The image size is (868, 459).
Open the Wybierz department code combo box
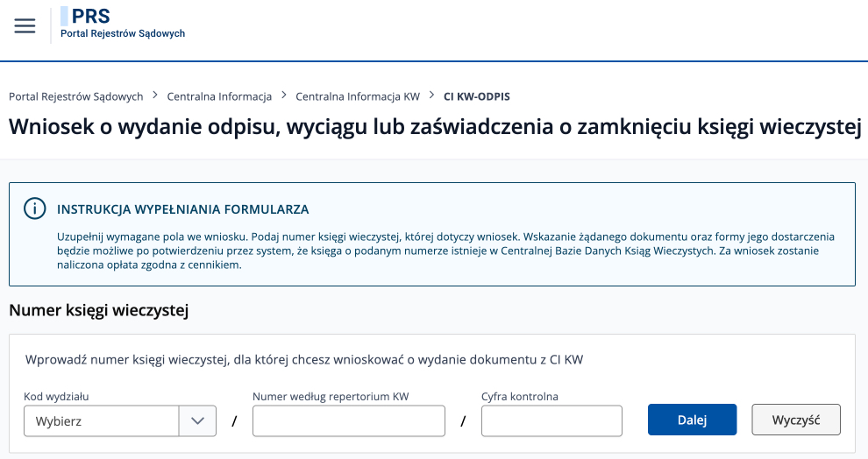pyautogui.click(x=120, y=420)
